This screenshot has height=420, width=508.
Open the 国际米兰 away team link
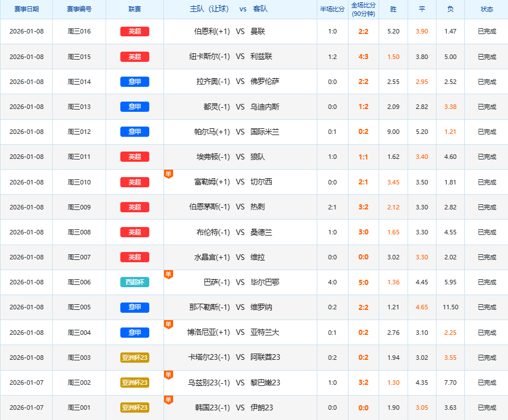point(265,132)
